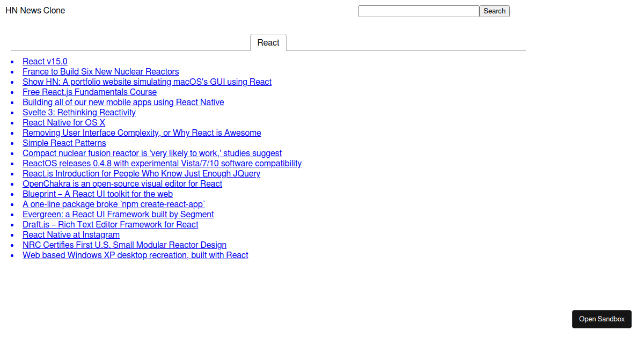
Task: Select the React tab
Action: 268,43
